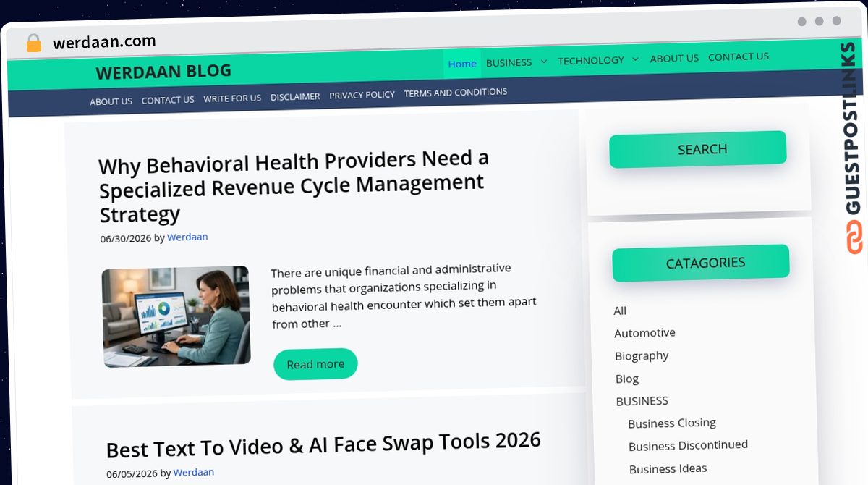Open ABOUT US in dark secondary bar
This screenshot has height=485, width=868.
(x=111, y=101)
